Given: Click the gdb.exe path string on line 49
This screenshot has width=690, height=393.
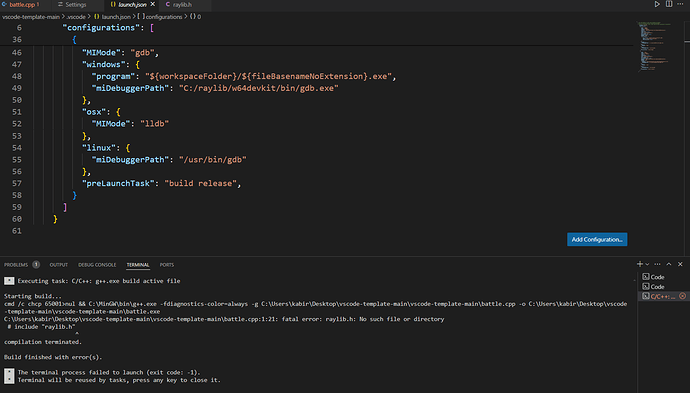Looking at the screenshot, I should pos(259,88).
